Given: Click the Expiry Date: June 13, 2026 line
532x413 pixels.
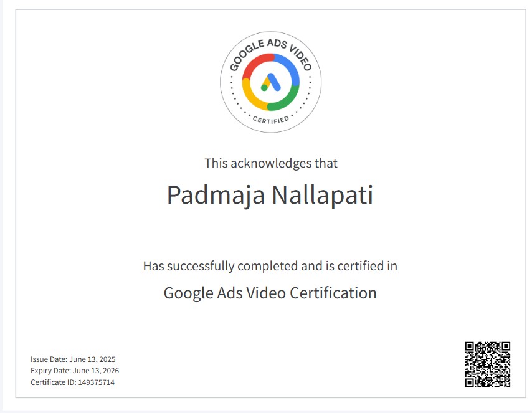Looking at the screenshot, I should 75,371.
